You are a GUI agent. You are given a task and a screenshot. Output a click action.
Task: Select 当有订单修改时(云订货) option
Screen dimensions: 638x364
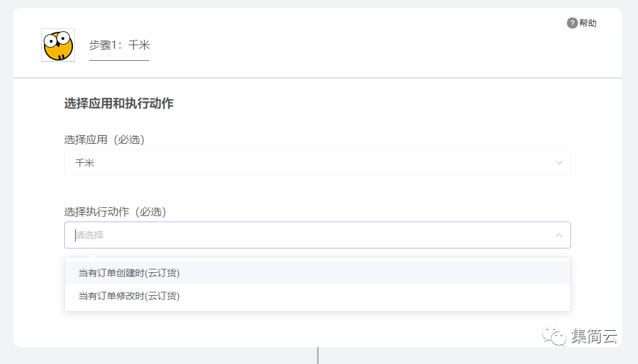318,296
